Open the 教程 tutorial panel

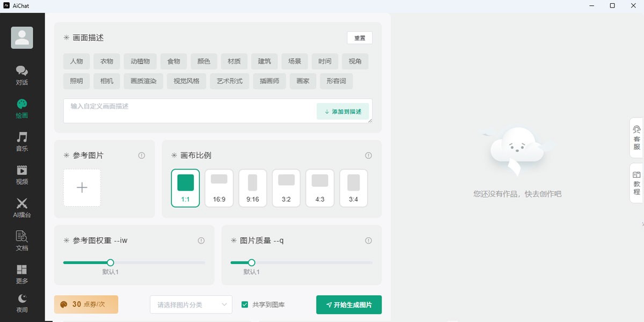(636, 182)
